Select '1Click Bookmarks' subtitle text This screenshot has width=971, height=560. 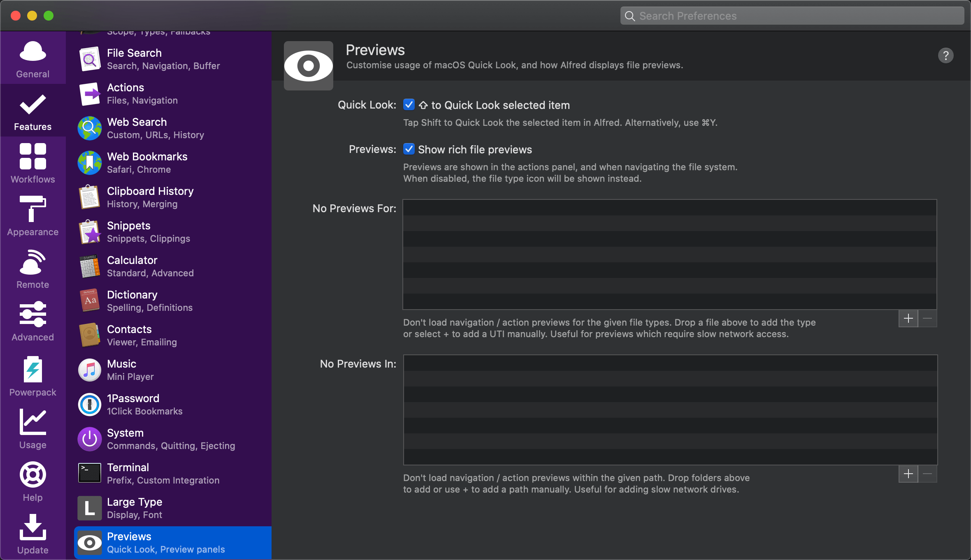click(145, 412)
